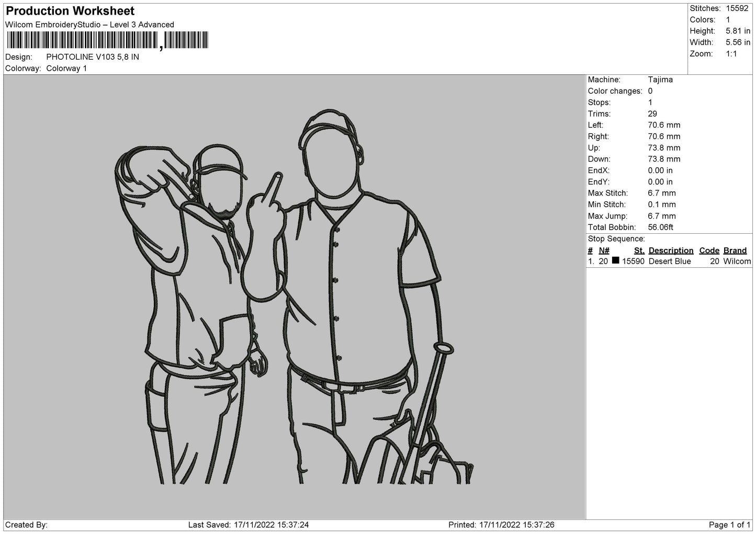Click the Wilcom brand cell
Screen dimensions: 756x534
737,262
